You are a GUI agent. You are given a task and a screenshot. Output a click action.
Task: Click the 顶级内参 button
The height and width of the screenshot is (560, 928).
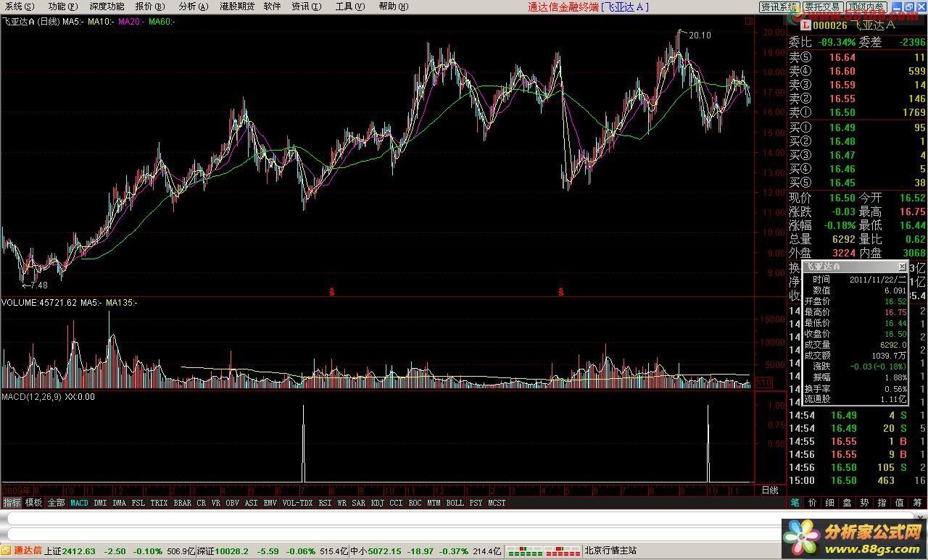pos(866,7)
